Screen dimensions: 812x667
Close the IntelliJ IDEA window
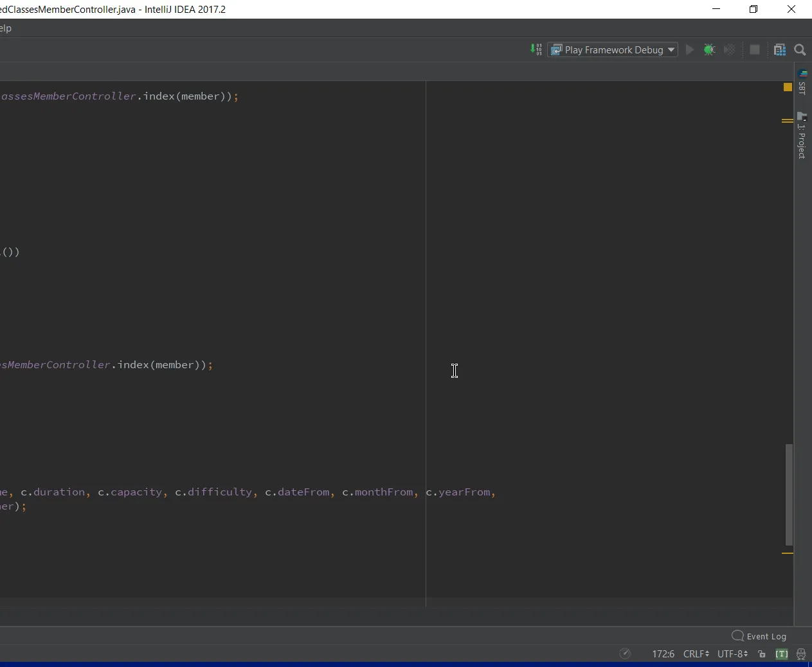click(x=791, y=9)
